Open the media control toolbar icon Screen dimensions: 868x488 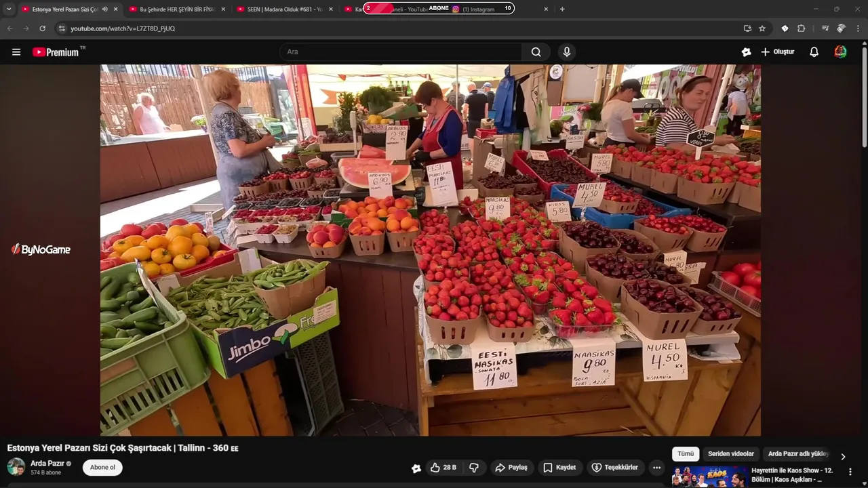(825, 28)
